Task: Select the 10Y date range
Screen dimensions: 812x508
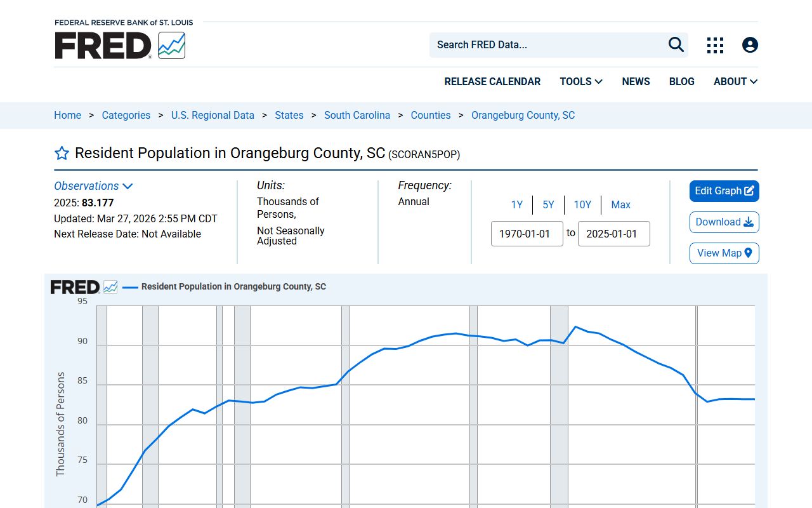Action: pos(582,204)
